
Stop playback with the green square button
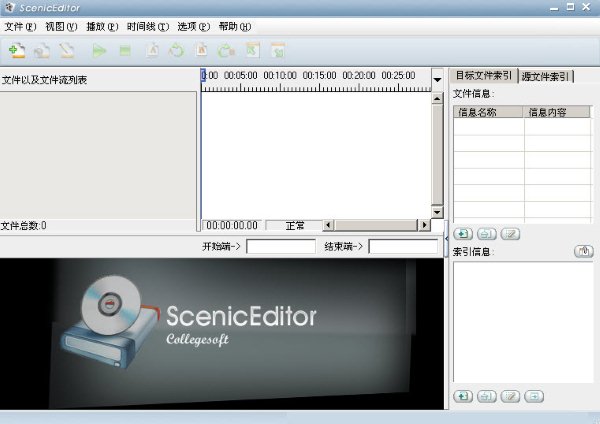tap(125, 51)
